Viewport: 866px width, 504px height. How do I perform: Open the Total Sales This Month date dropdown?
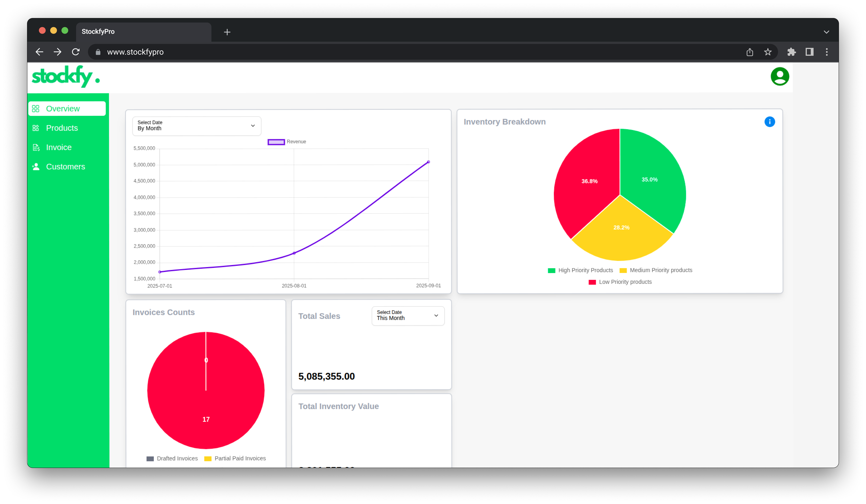click(x=408, y=316)
